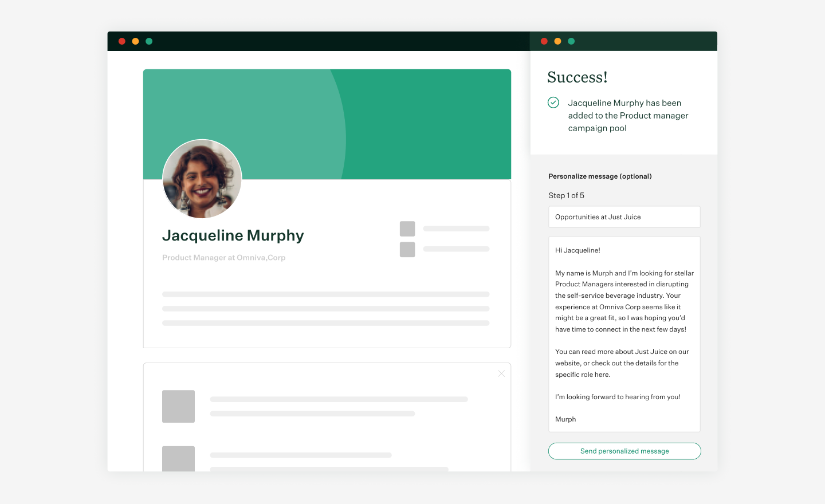Click the Step 1 of 5 progress label
825x504 pixels.
pyautogui.click(x=565, y=195)
